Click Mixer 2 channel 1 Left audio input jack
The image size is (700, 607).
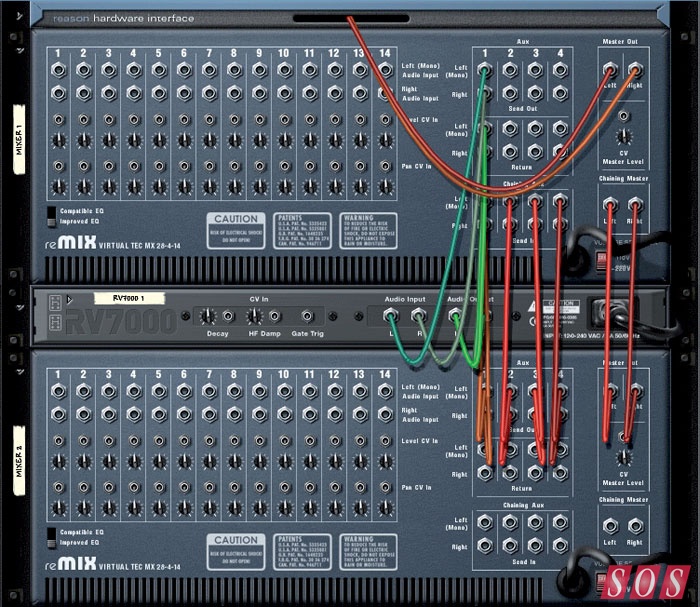point(58,391)
